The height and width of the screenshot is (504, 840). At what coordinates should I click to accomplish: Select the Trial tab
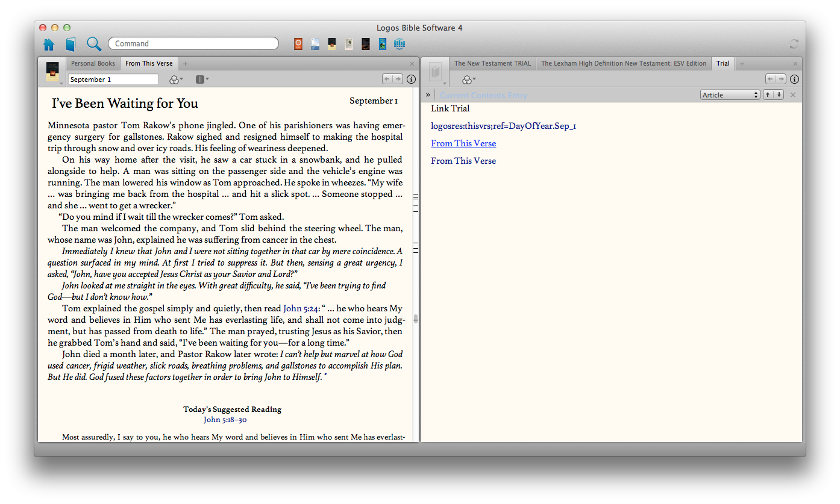[x=723, y=63]
